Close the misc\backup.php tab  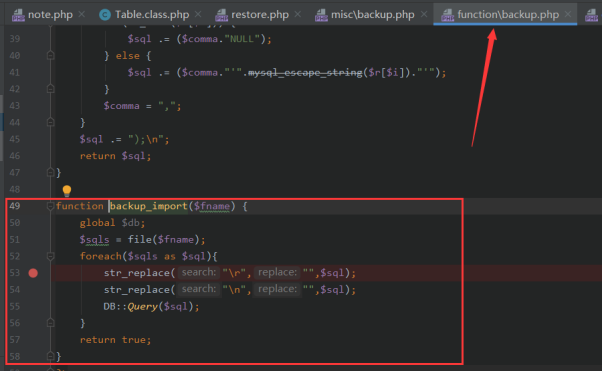pos(423,15)
